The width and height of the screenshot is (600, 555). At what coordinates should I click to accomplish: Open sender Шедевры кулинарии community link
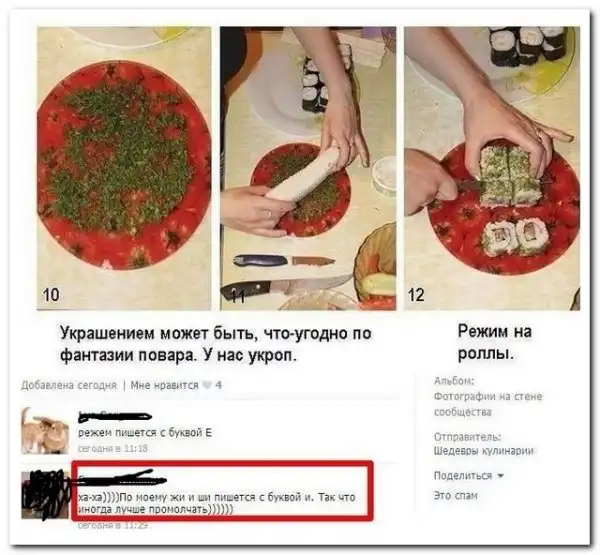tap(484, 451)
